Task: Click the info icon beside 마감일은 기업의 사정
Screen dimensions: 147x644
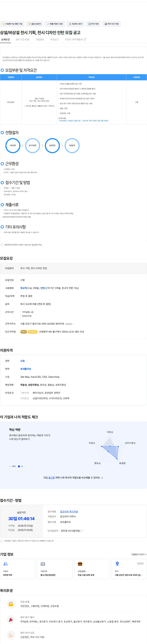Action: (x=2, y=541)
